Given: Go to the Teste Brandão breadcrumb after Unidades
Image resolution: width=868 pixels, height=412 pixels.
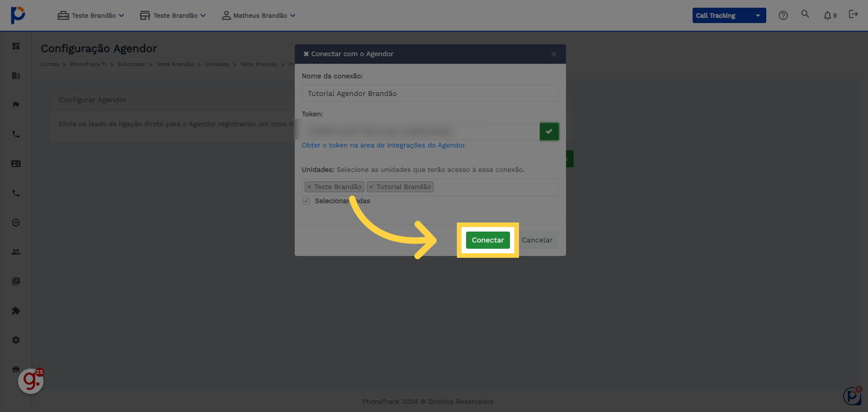Looking at the screenshot, I should tap(259, 64).
